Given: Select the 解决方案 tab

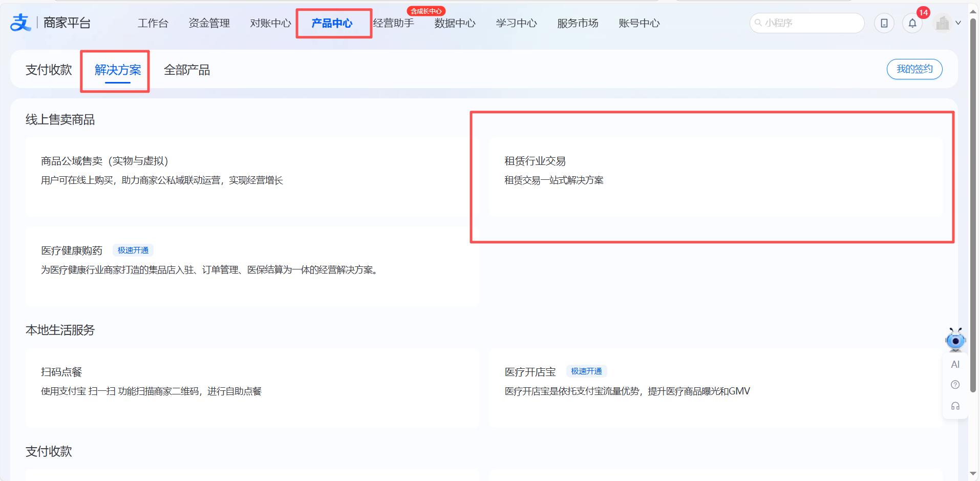Looking at the screenshot, I should tap(118, 70).
